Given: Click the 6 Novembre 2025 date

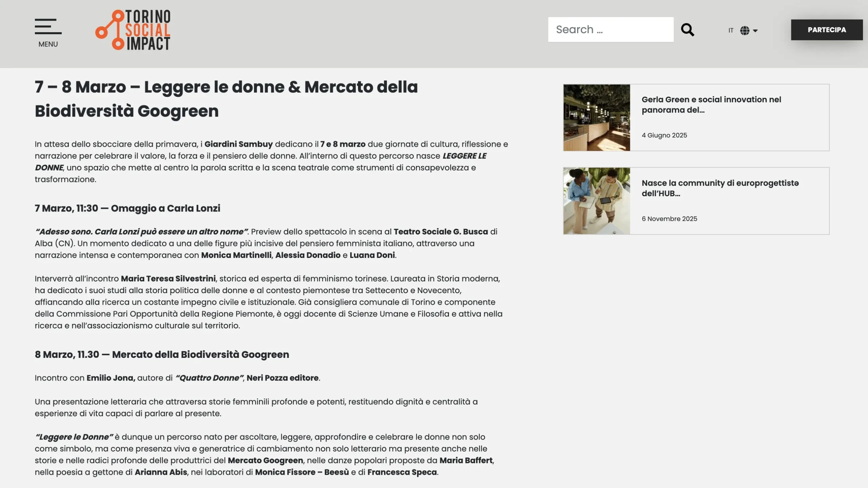Looking at the screenshot, I should [669, 219].
